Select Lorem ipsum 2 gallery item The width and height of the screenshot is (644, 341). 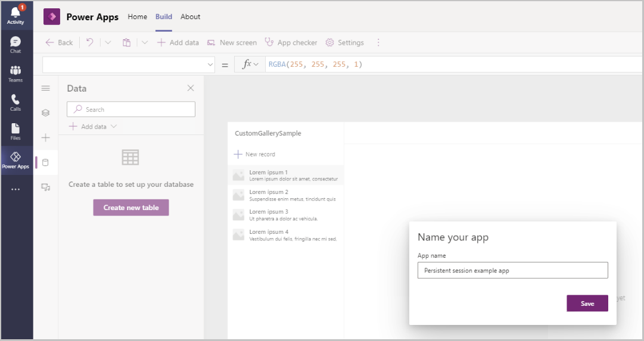286,195
